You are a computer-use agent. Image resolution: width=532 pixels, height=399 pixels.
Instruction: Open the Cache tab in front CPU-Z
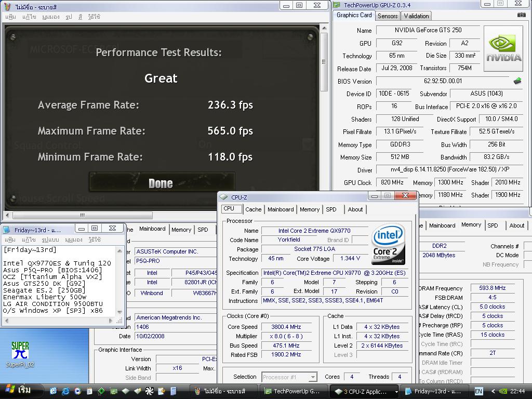pyautogui.click(x=254, y=209)
